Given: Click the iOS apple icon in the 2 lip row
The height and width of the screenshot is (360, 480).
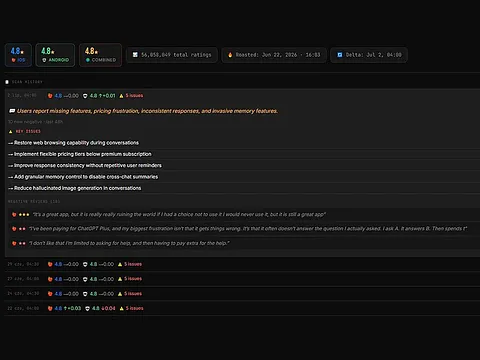Looking at the screenshot, I should (50, 96).
